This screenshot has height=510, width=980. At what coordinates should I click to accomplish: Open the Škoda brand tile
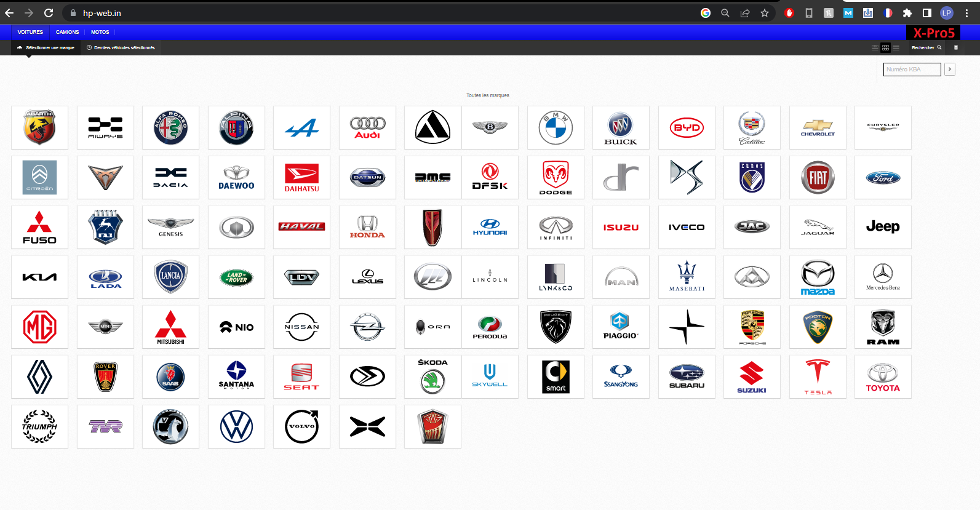(x=432, y=377)
